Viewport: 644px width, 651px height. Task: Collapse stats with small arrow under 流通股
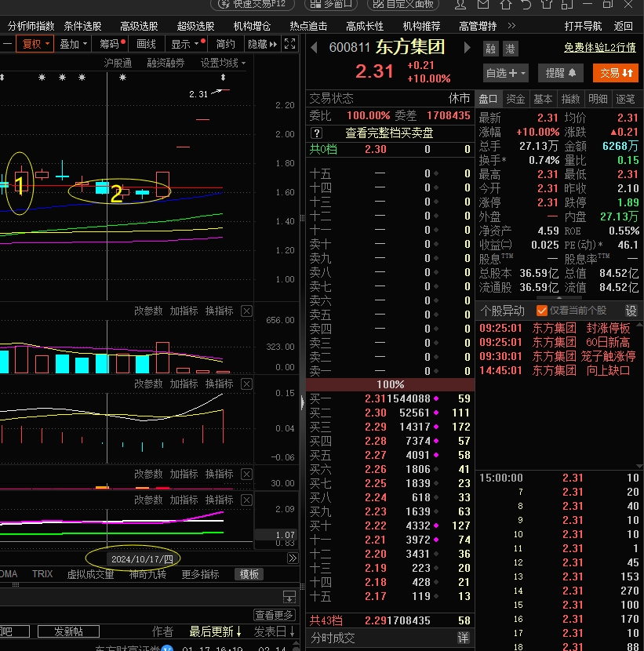pos(559,298)
